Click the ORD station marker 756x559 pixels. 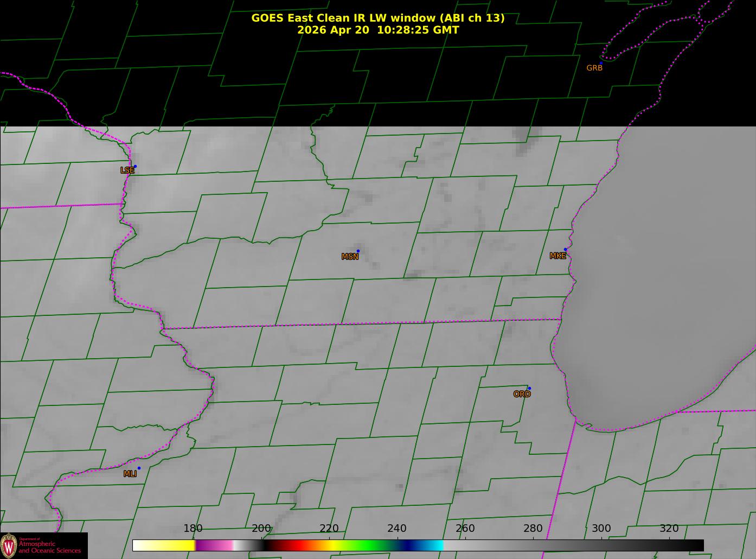pyautogui.click(x=529, y=388)
